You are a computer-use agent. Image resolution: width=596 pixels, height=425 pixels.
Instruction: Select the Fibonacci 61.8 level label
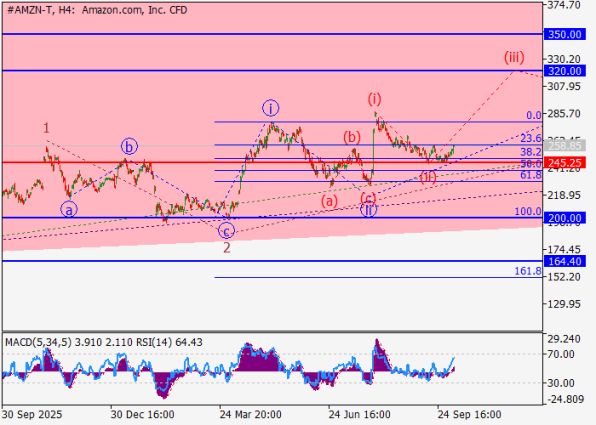click(x=531, y=175)
